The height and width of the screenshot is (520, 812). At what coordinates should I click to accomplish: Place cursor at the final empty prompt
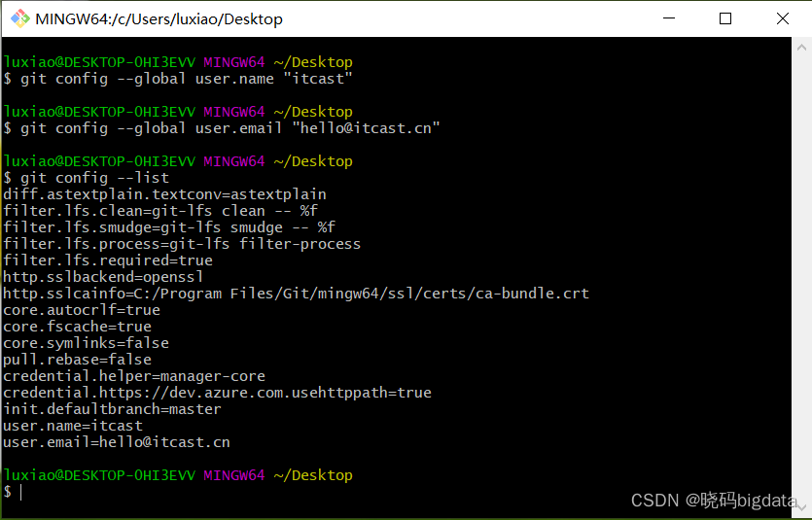click(21, 492)
